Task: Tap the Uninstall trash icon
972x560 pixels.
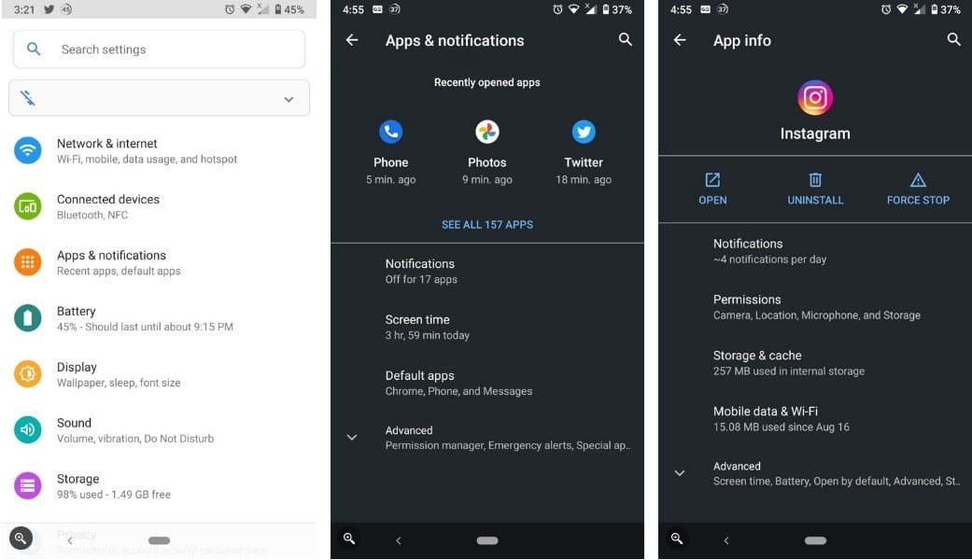Action: [815, 179]
